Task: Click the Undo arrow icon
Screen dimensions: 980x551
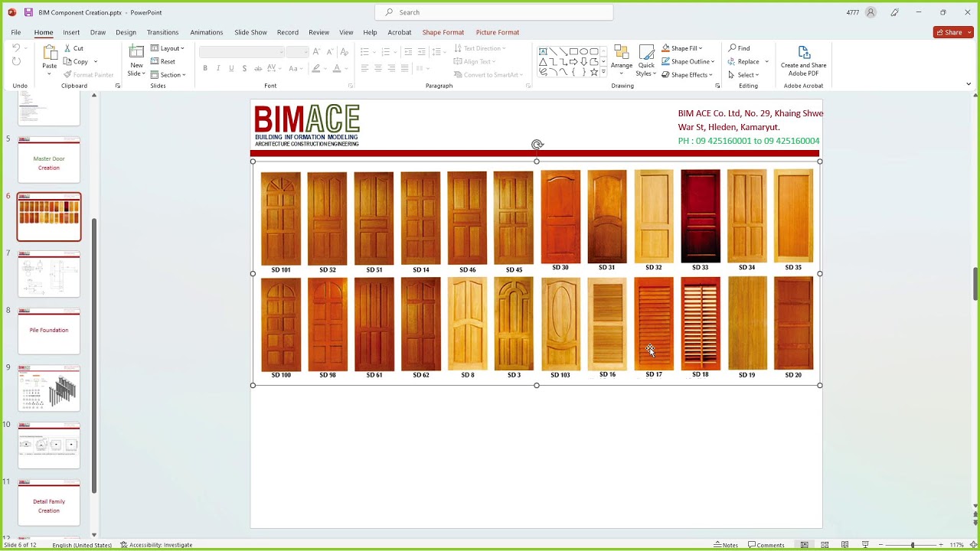Action: 16,48
